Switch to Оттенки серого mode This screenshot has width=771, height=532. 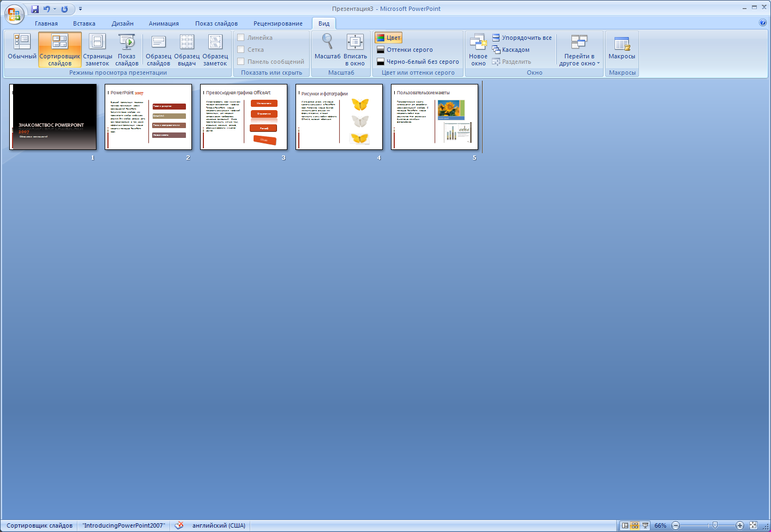click(x=405, y=50)
